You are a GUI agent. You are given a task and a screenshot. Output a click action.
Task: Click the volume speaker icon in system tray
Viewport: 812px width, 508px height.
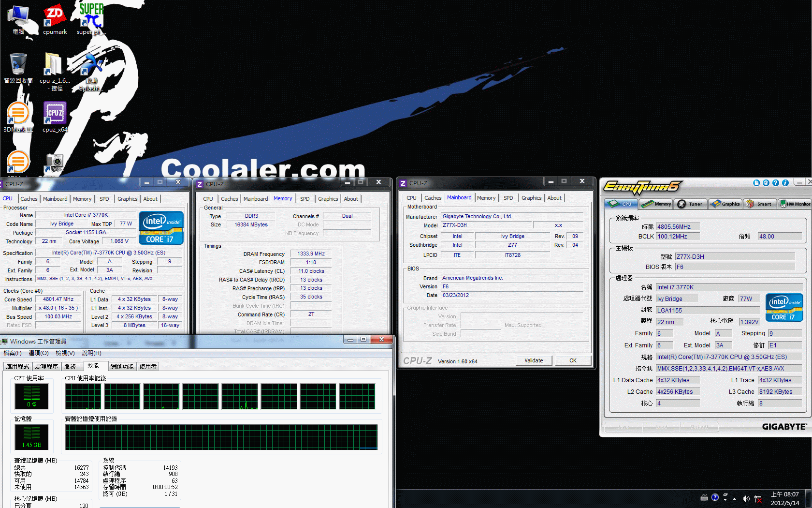[x=746, y=499]
